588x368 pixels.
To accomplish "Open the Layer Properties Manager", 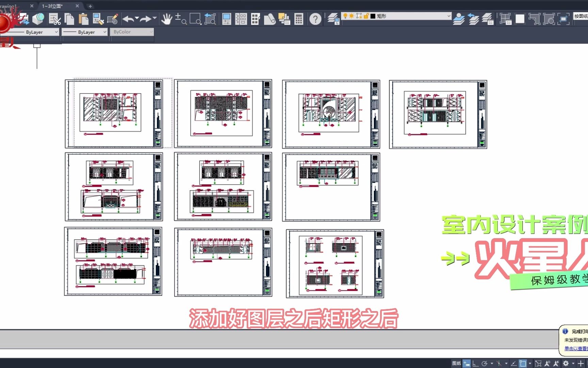I will tap(333, 19).
